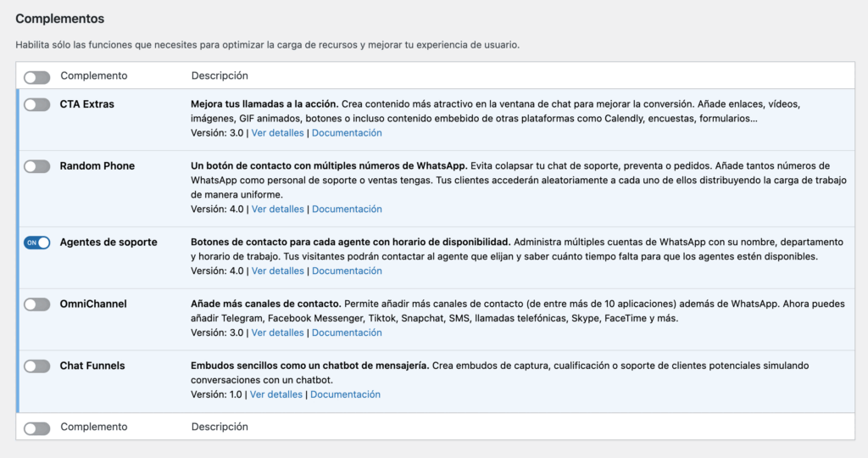
Task: Open Random Phone Documentación link
Action: coord(347,209)
